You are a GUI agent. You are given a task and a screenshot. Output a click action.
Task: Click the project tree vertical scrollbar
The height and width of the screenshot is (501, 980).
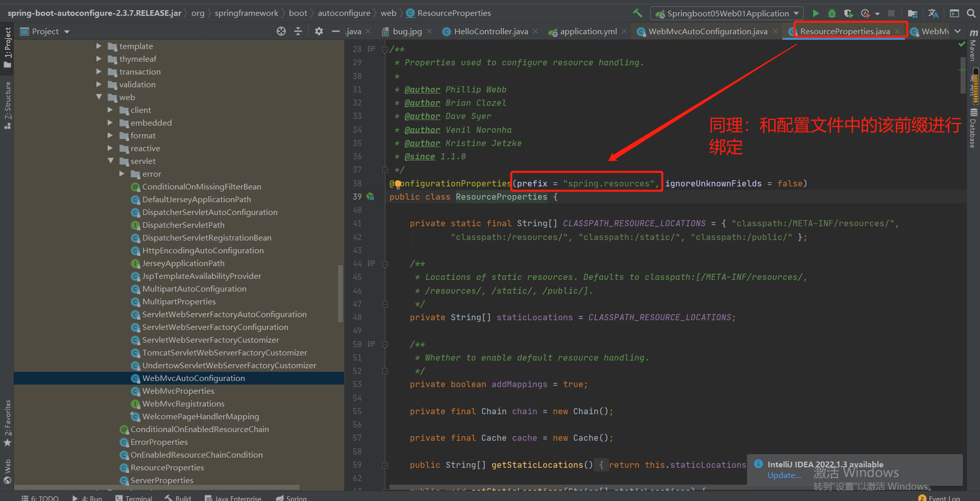point(340,294)
